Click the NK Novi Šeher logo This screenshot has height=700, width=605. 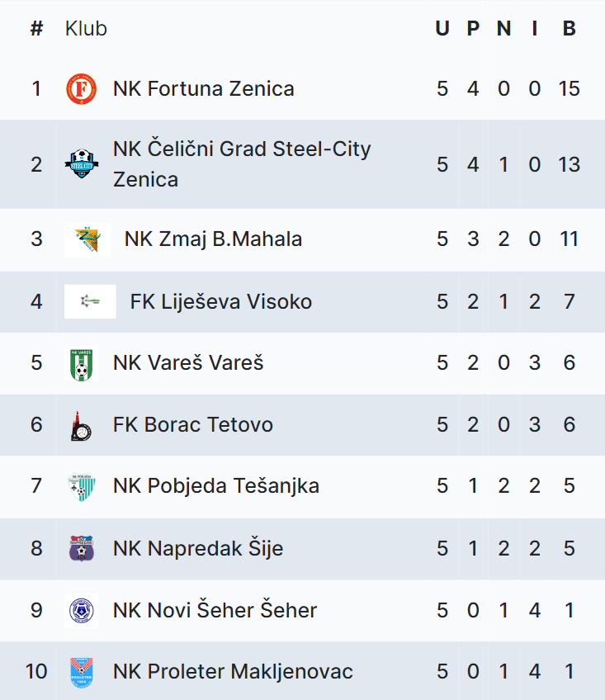pyautogui.click(x=81, y=611)
